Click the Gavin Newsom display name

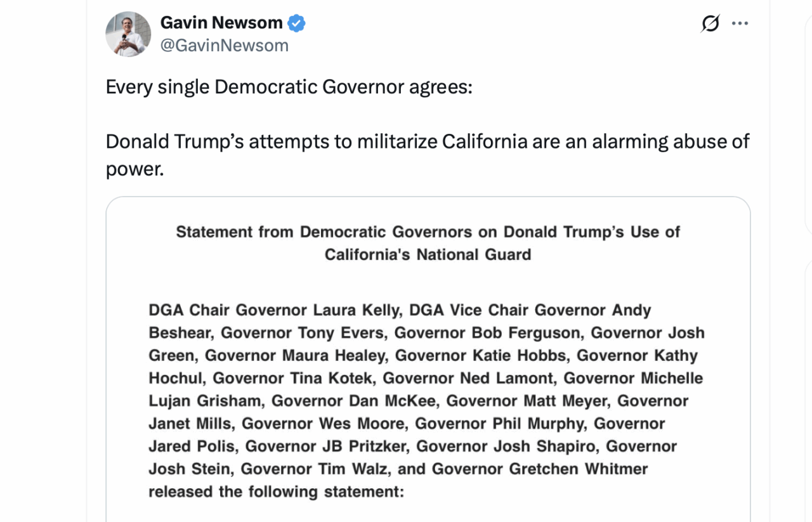pos(221,23)
